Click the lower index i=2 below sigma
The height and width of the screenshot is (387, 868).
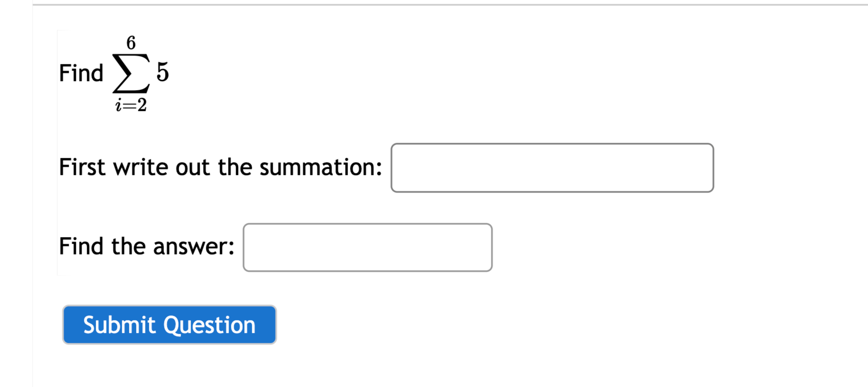130,105
